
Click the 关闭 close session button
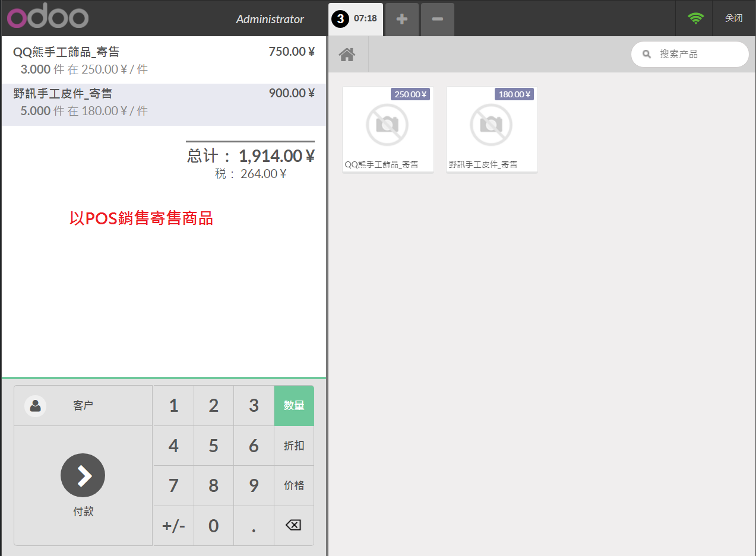click(733, 18)
